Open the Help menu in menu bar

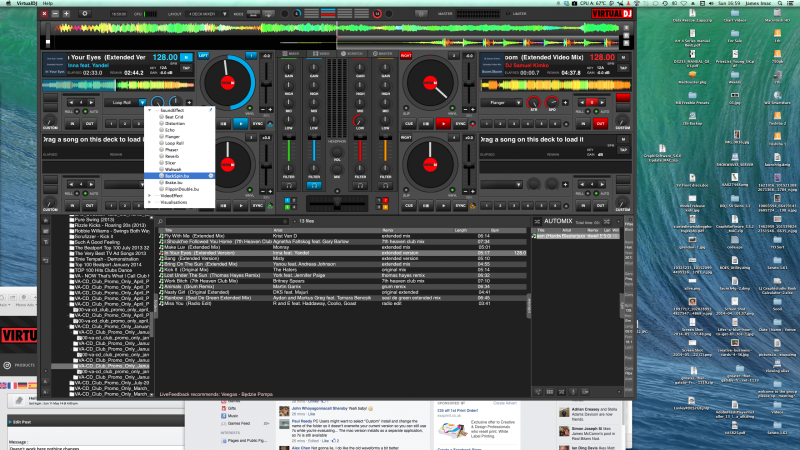(48, 4)
